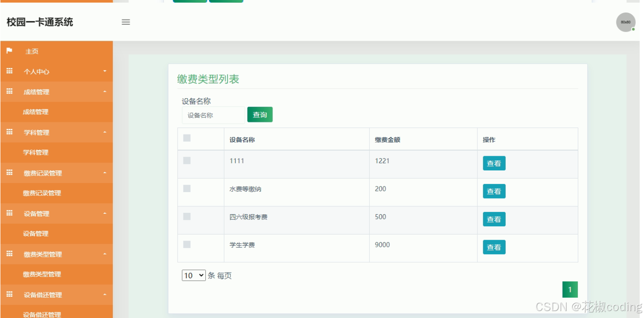Click the 80x80 avatar at top right

pyautogui.click(x=625, y=22)
